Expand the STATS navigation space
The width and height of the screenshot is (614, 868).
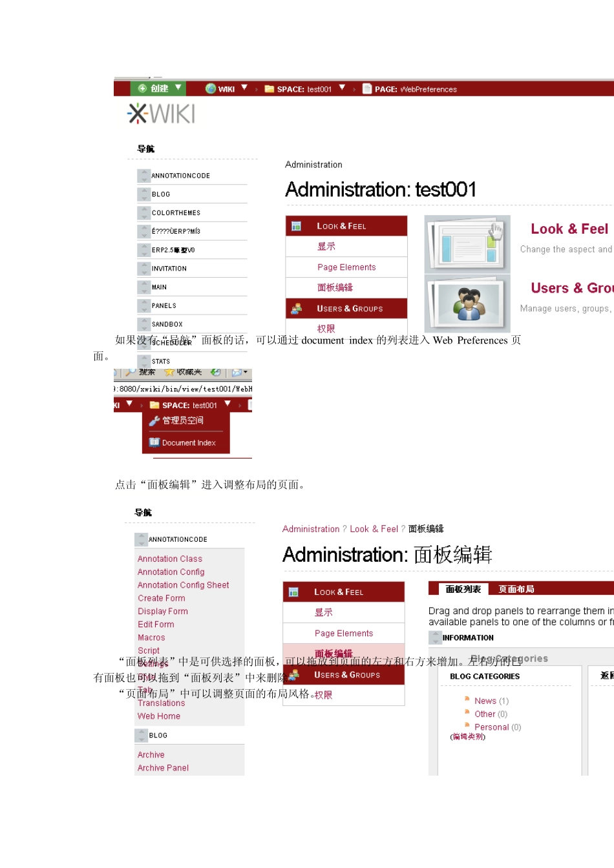(x=143, y=362)
